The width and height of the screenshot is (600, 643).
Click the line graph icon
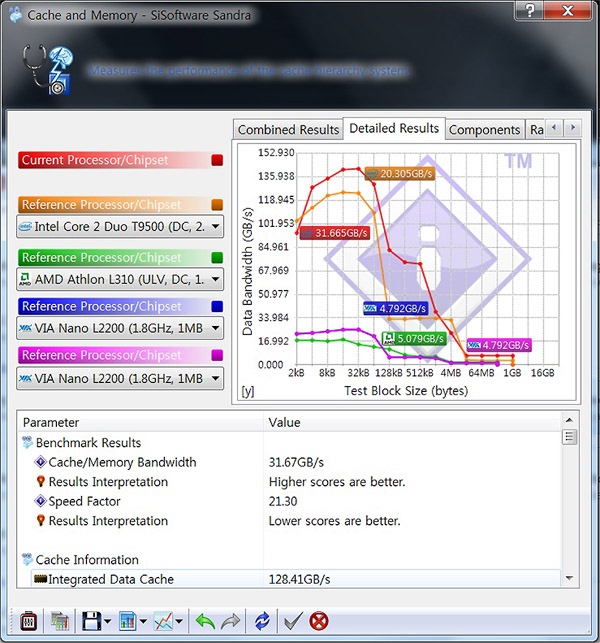point(163,621)
